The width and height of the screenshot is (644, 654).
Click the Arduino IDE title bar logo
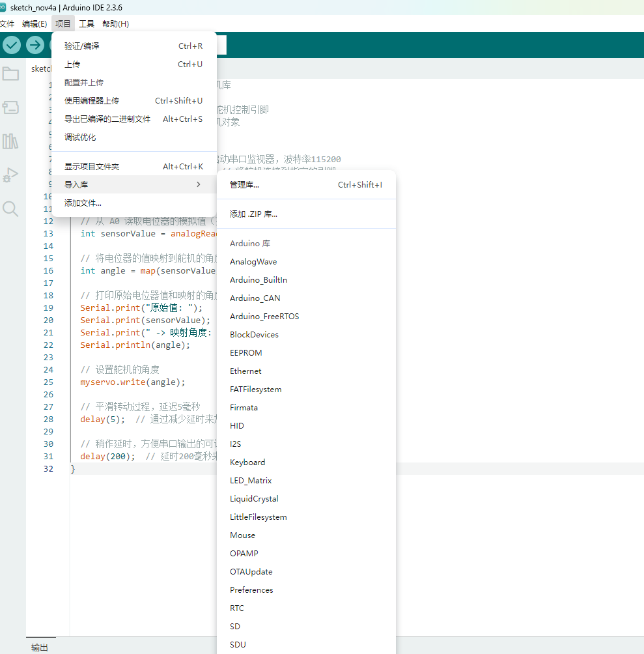3,8
